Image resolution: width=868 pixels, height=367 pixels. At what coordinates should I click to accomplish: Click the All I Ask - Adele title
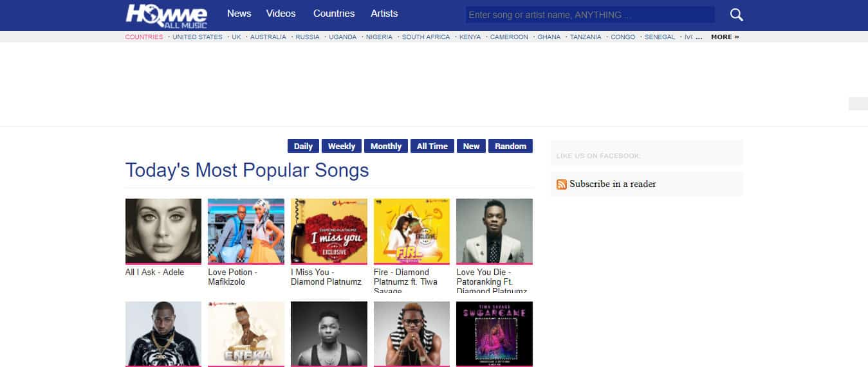(x=154, y=272)
